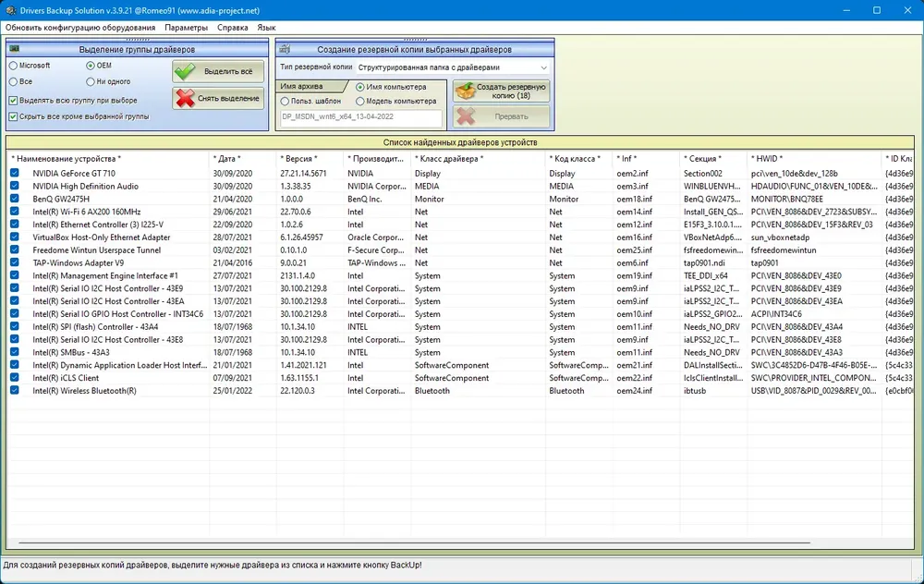Toggle Выделять всю группу при выборе checkbox

coord(13,100)
